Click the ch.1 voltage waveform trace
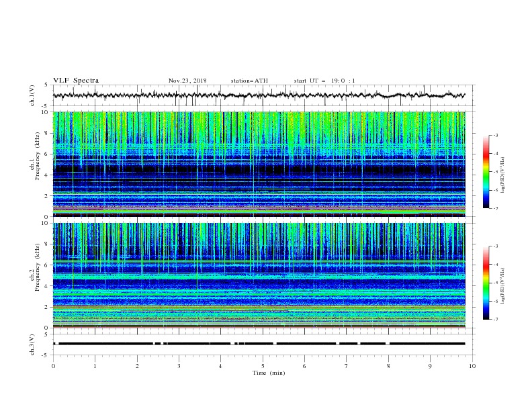 pyautogui.click(x=259, y=95)
